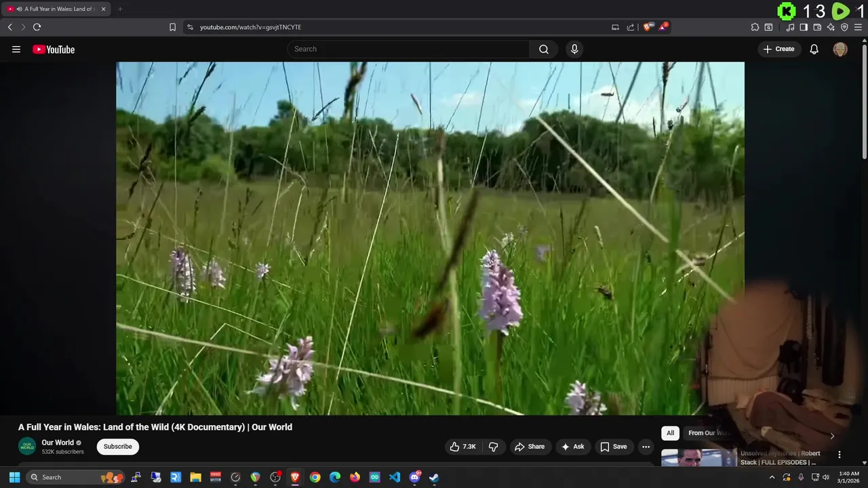Open Our World channel name link

pos(58,443)
